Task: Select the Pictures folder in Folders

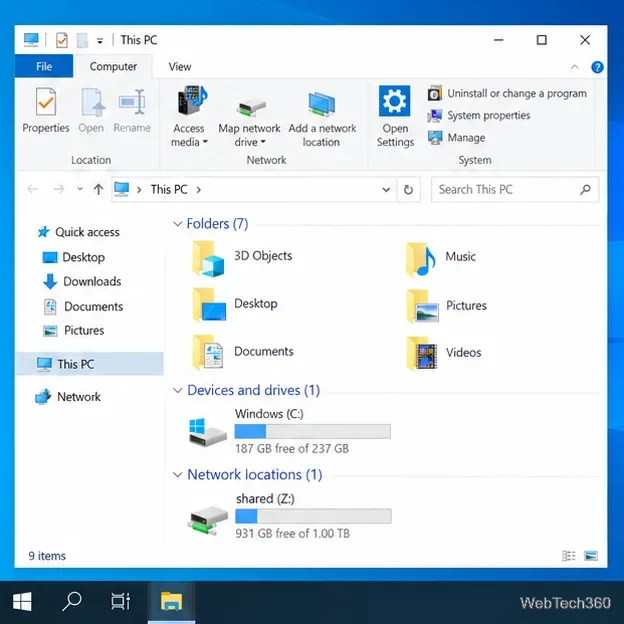Action: pos(446,306)
